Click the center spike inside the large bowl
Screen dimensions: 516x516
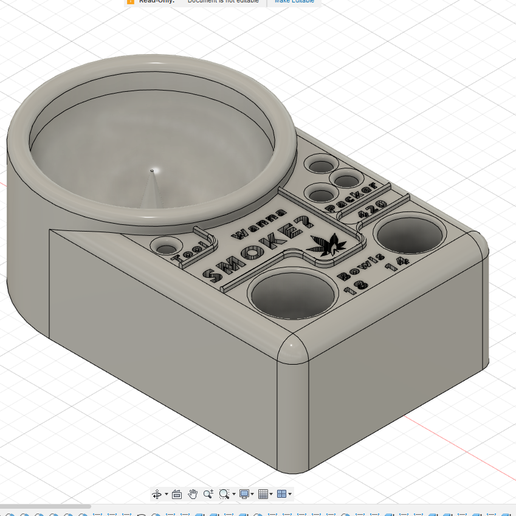(x=151, y=189)
